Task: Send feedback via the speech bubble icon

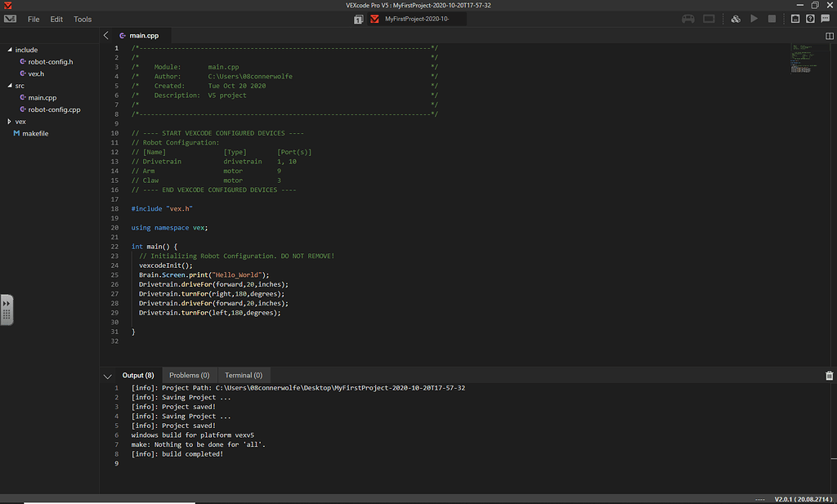Action: pyautogui.click(x=825, y=18)
